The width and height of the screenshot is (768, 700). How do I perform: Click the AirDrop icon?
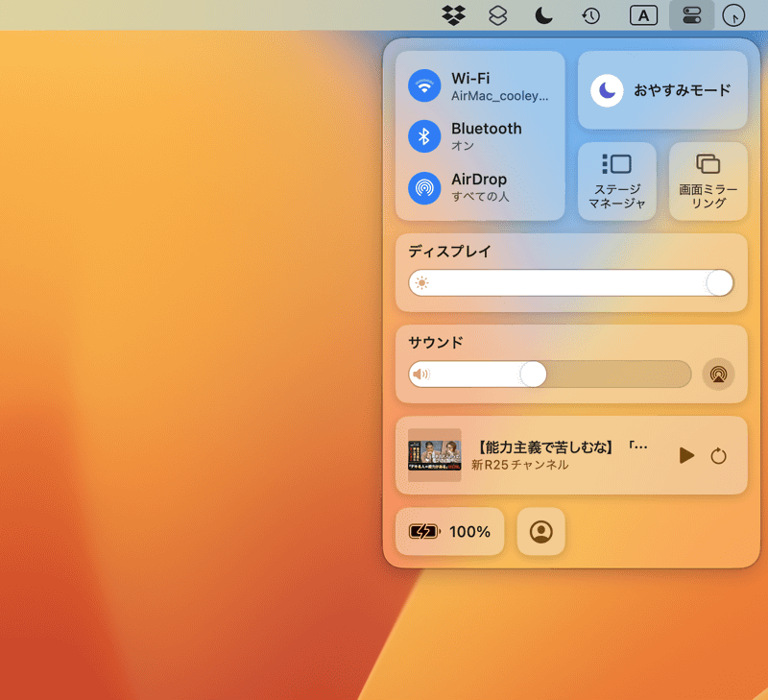(x=424, y=186)
